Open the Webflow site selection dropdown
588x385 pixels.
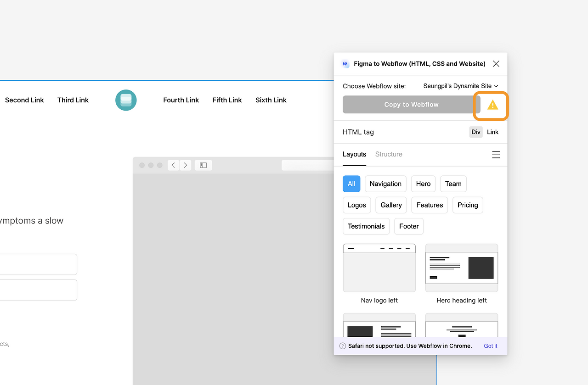[x=460, y=86]
